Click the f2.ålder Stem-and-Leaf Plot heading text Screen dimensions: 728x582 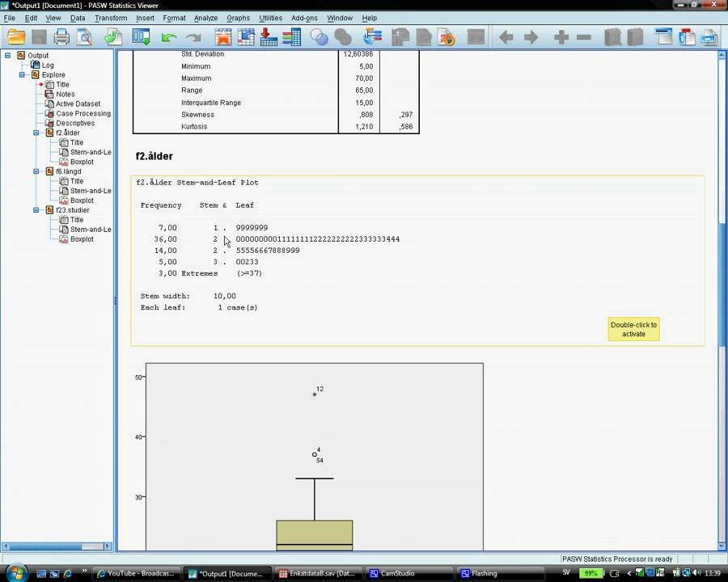[197, 183]
